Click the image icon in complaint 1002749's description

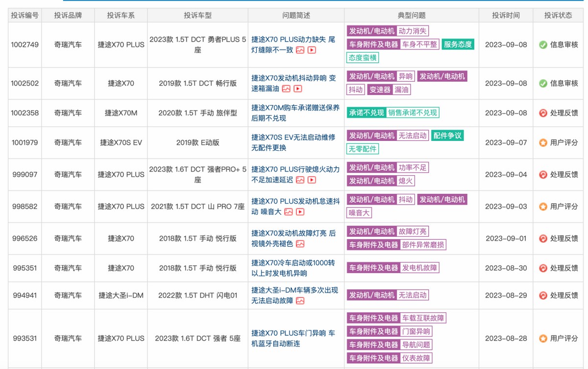(x=300, y=50)
